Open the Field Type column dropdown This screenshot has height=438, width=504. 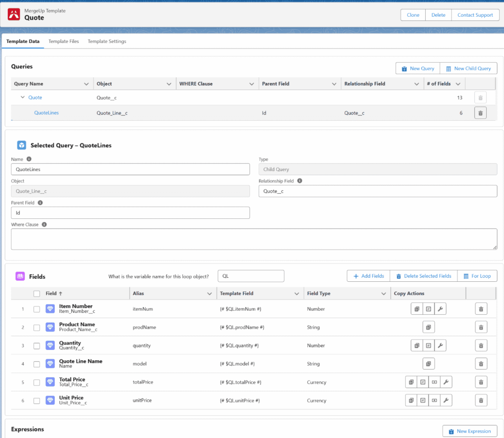[383, 294]
